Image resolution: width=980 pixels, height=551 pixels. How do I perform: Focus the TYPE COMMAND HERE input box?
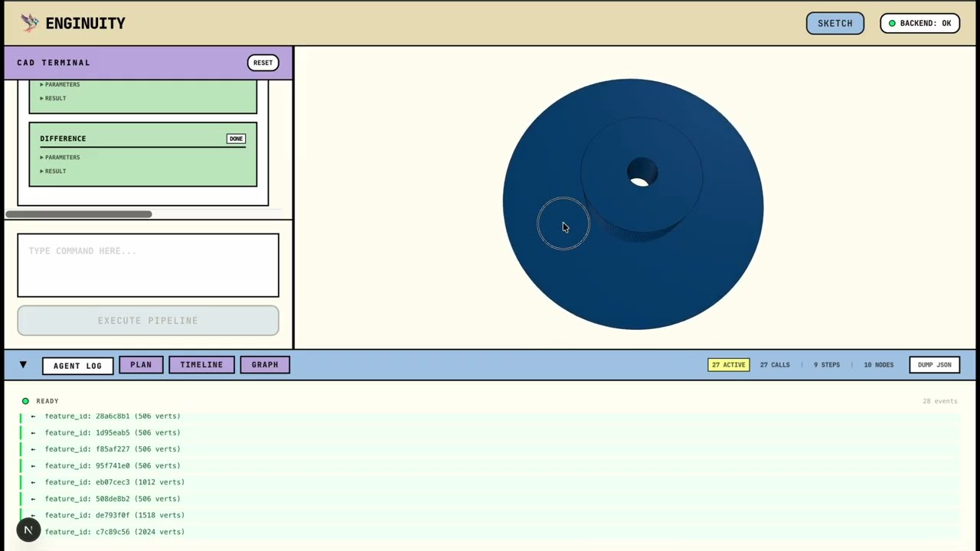148,265
